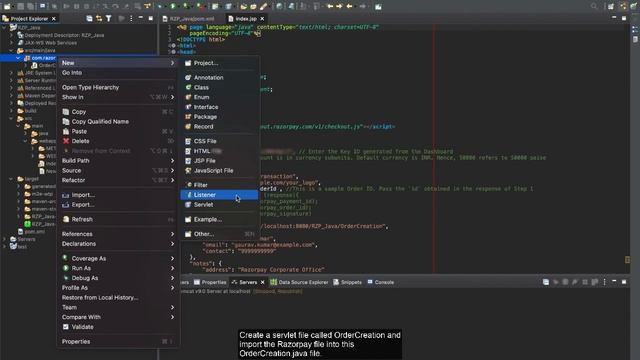Click the New file toolbar icon
Screen dimensions: 640x360
(7, 6)
